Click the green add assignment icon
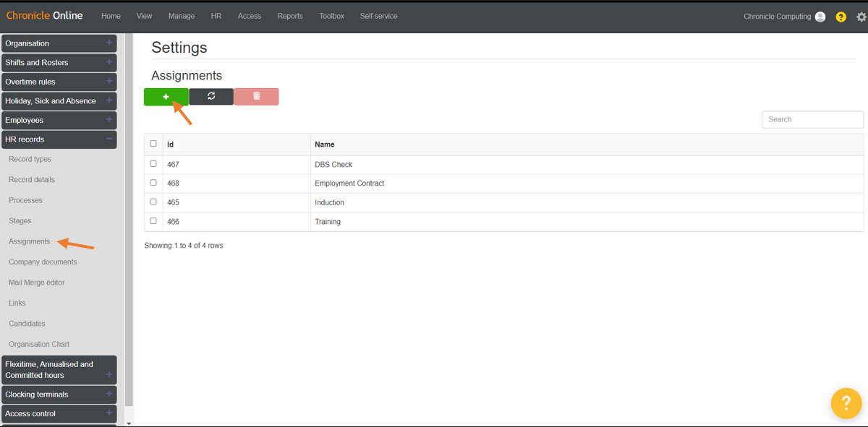This screenshot has width=868, height=427. click(166, 96)
